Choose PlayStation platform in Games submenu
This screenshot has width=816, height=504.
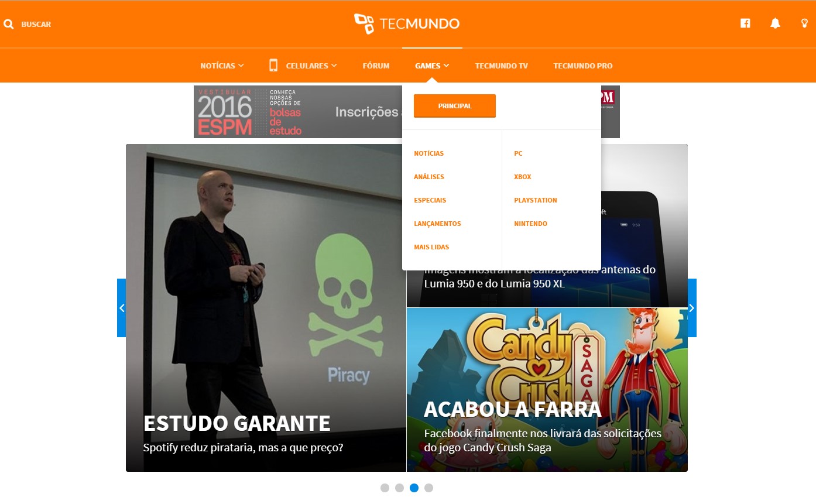[536, 200]
